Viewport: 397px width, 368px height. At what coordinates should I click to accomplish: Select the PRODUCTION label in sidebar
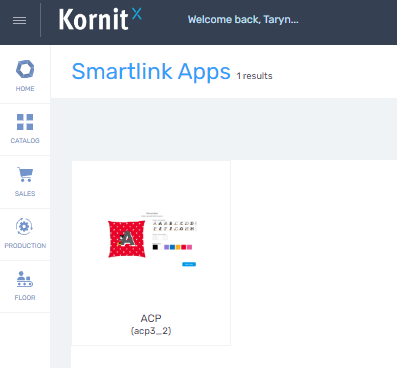point(25,246)
